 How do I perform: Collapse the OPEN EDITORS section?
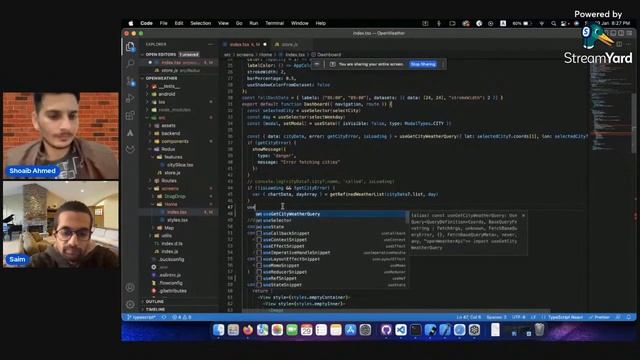[160, 54]
